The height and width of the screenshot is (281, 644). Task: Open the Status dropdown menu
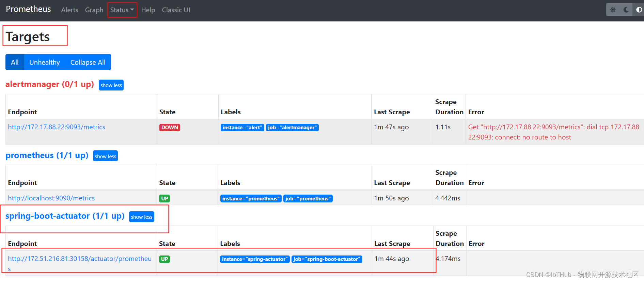pos(122,10)
